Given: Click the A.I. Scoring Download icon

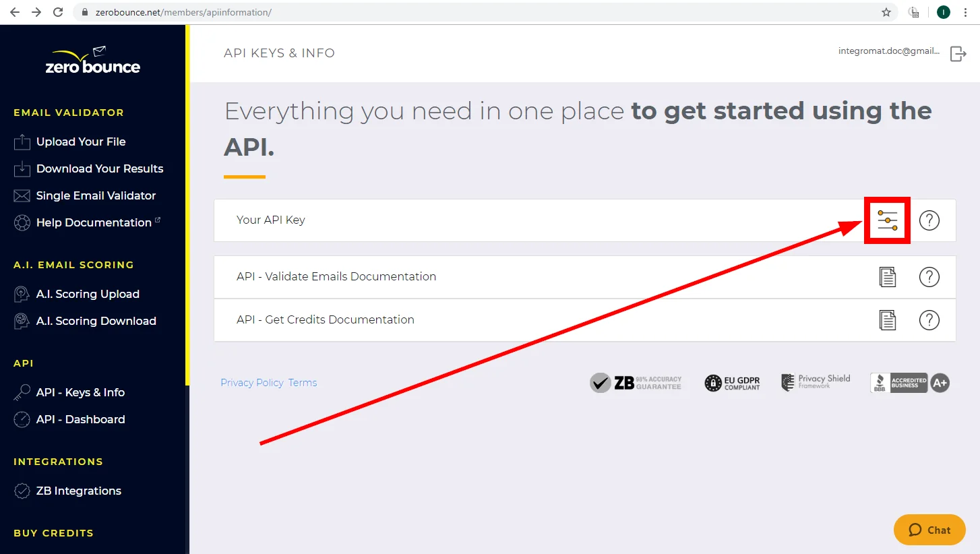Looking at the screenshot, I should click(22, 321).
